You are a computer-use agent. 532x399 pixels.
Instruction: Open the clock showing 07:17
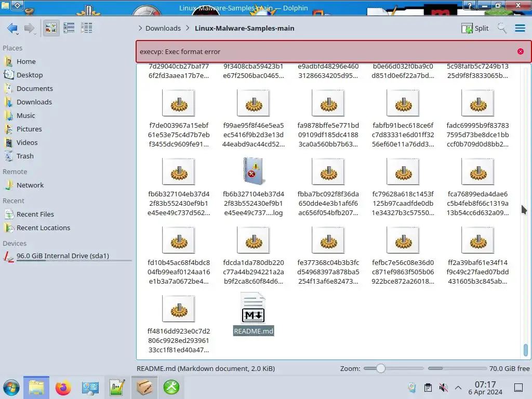tap(485, 388)
